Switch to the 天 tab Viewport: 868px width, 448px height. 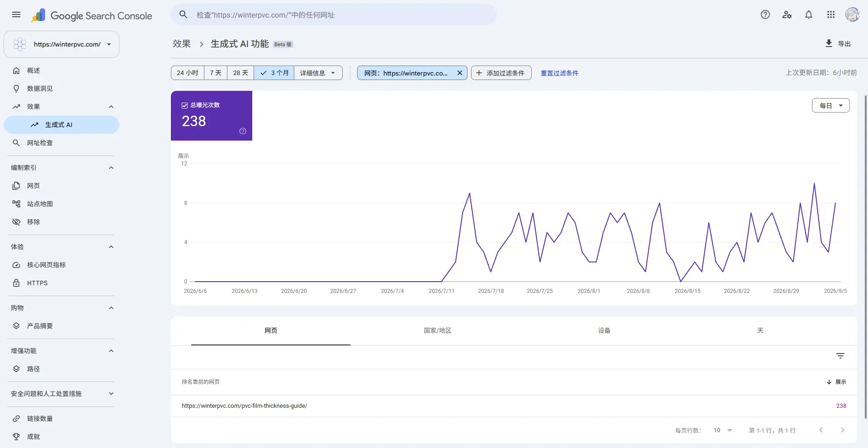click(x=760, y=331)
